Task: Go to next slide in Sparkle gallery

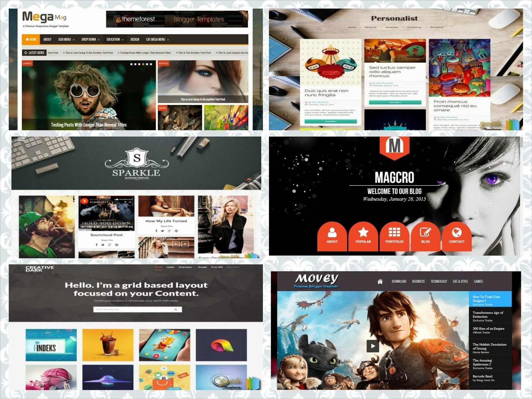Action: 185,244
